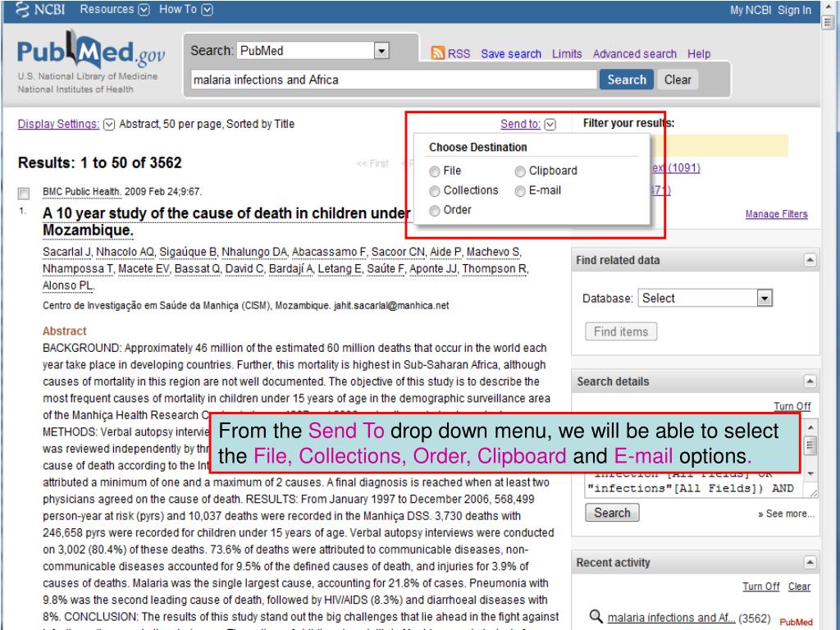840x630 pixels.
Task: Select the Order destination radio button
Action: 435,211
